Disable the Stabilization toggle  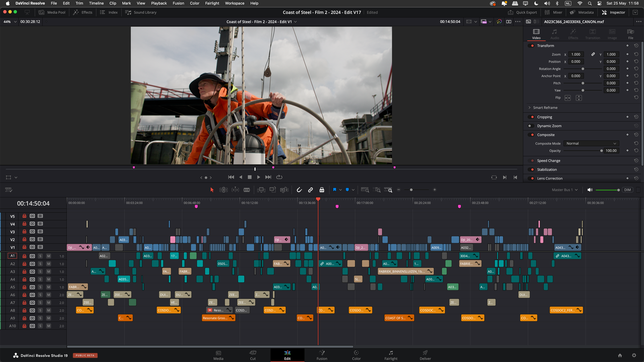tap(531, 170)
